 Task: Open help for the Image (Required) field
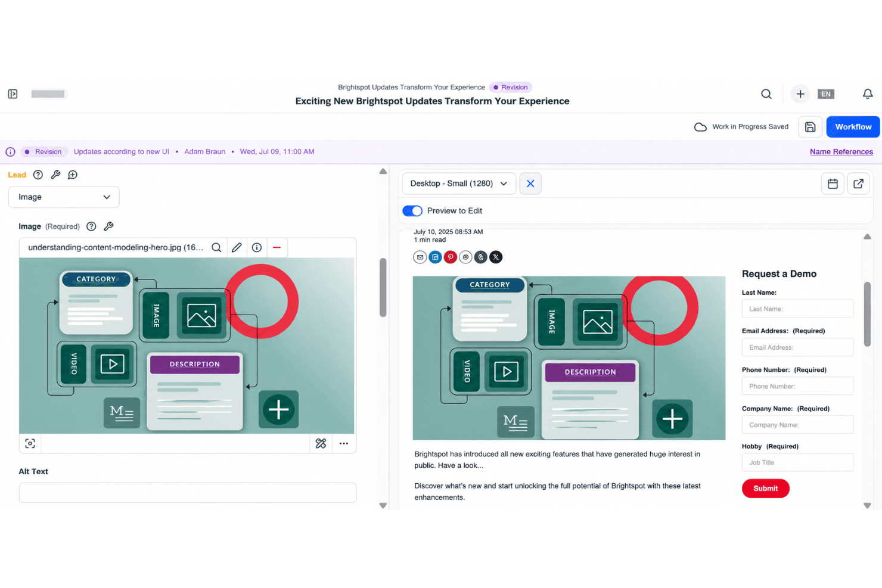tap(91, 226)
